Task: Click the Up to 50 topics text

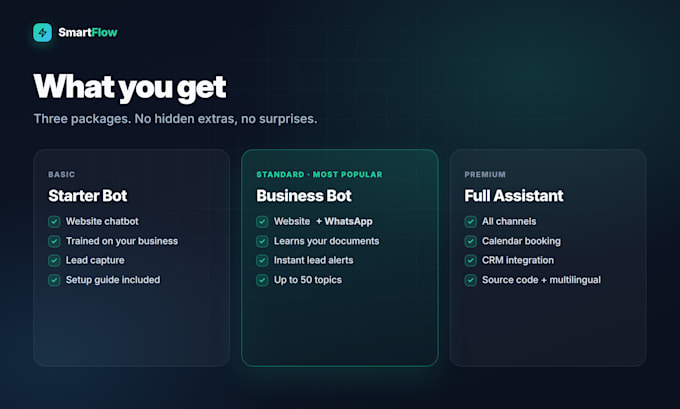Action: (308, 280)
